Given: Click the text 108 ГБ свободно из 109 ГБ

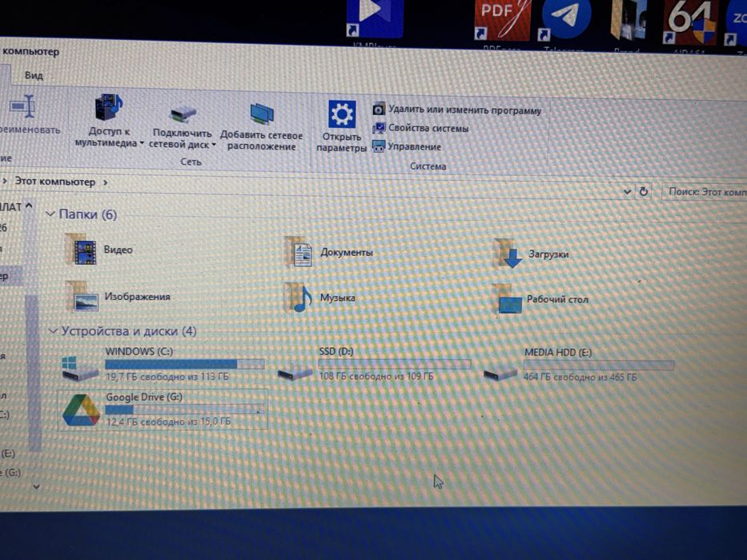Looking at the screenshot, I should point(376,376).
